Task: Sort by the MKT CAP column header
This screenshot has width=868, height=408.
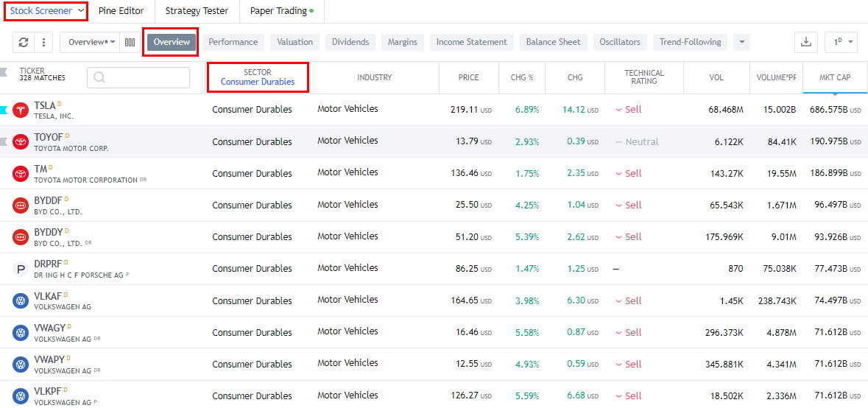Action: coord(836,77)
